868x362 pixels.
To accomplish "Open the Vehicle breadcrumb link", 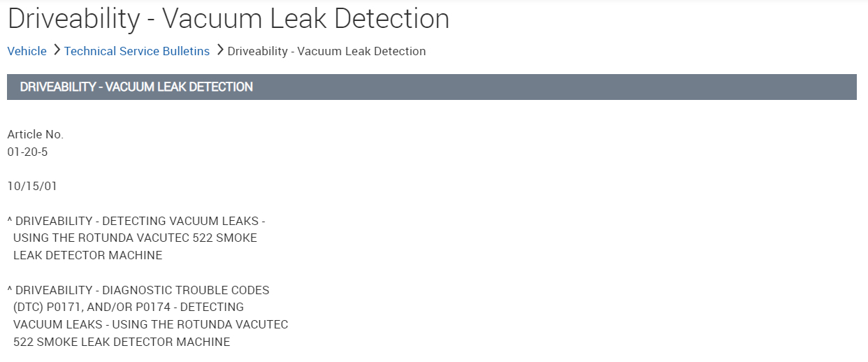I will (27, 51).
